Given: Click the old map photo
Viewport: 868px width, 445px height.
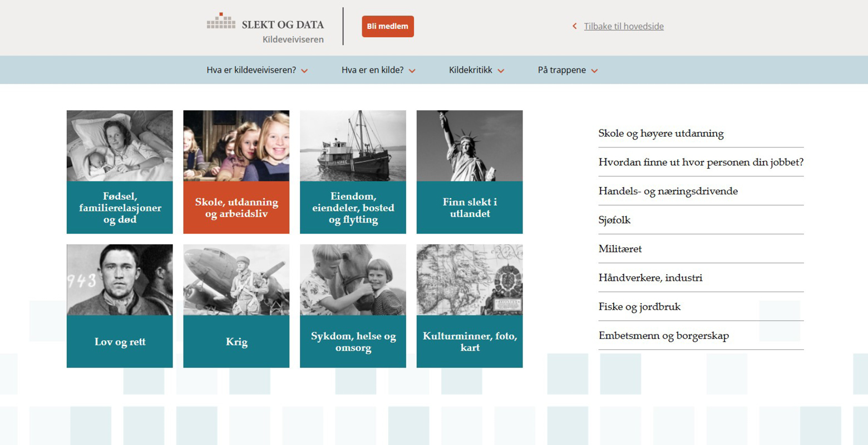Looking at the screenshot, I should pyautogui.click(x=470, y=280).
